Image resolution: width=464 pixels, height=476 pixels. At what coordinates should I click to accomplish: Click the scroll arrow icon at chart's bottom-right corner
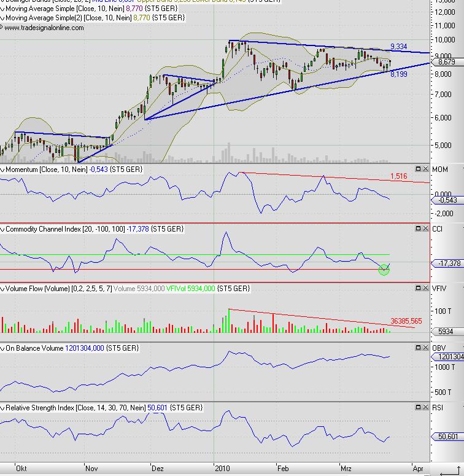451,472
